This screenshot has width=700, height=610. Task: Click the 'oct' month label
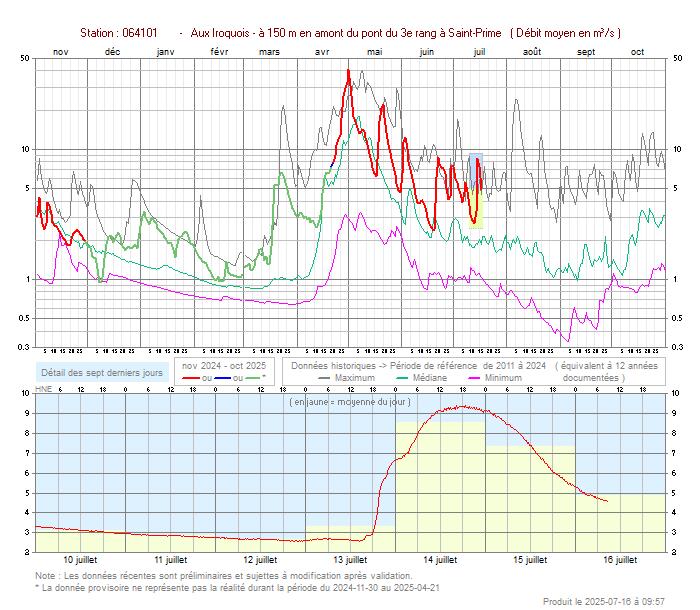pyautogui.click(x=638, y=52)
